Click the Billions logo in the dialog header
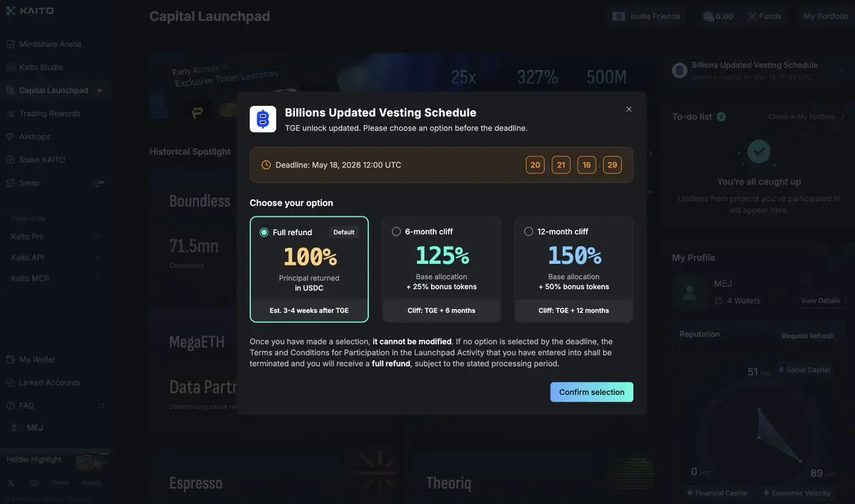The width and height of the screenshot is (855, 504). pyautogui.click(x=263, y=119)
